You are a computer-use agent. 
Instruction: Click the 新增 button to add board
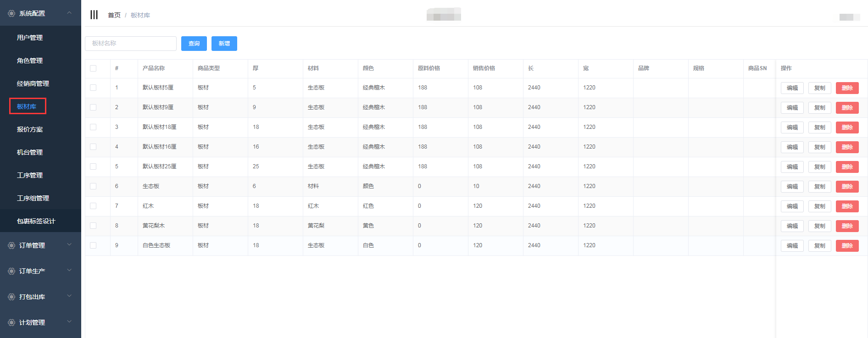[x=224, y=44]
